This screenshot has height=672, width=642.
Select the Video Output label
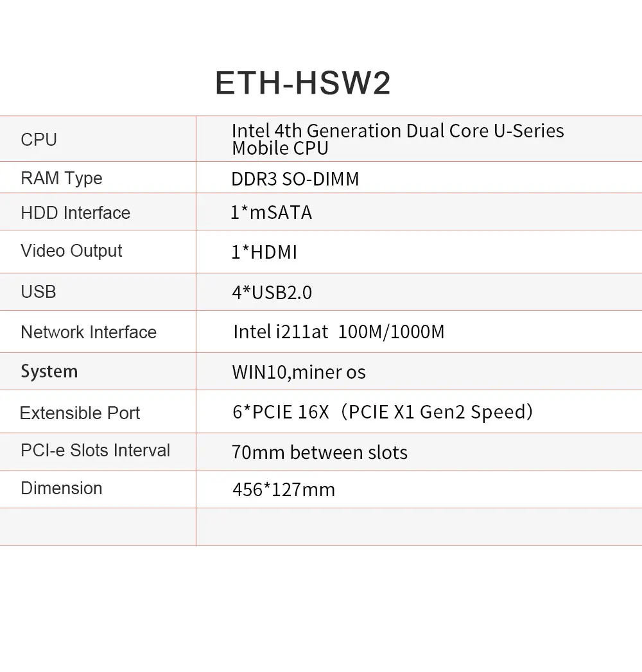[x=71, y=250]
